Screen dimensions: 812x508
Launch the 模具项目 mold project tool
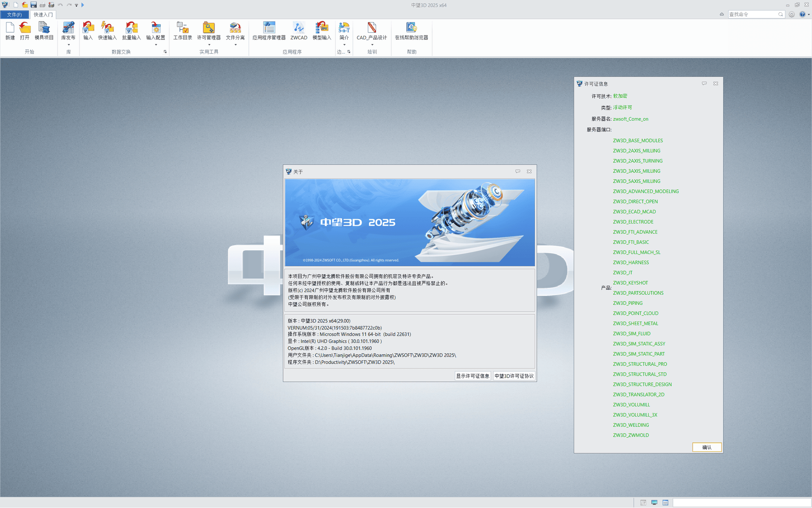click(44, 28)
